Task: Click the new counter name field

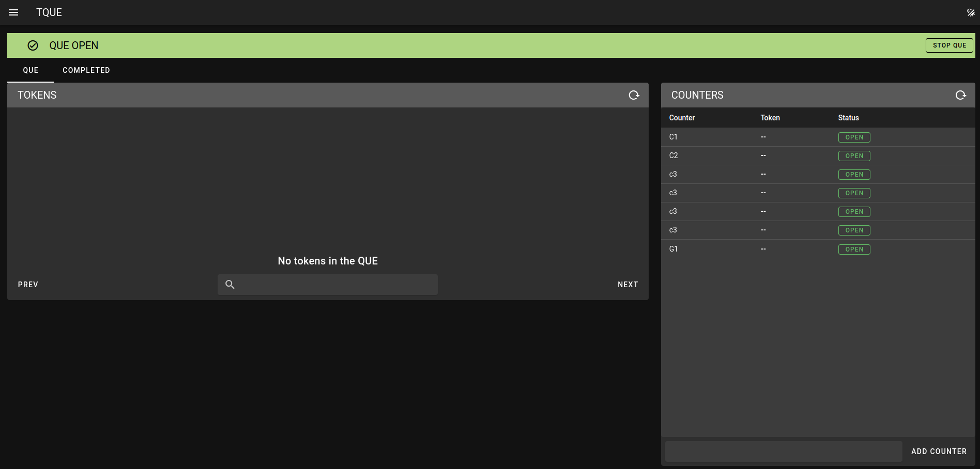Action: [783, 451]
